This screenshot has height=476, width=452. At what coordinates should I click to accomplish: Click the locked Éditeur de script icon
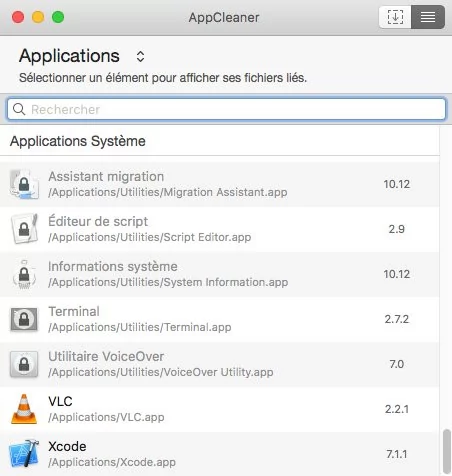pos(24,229)
